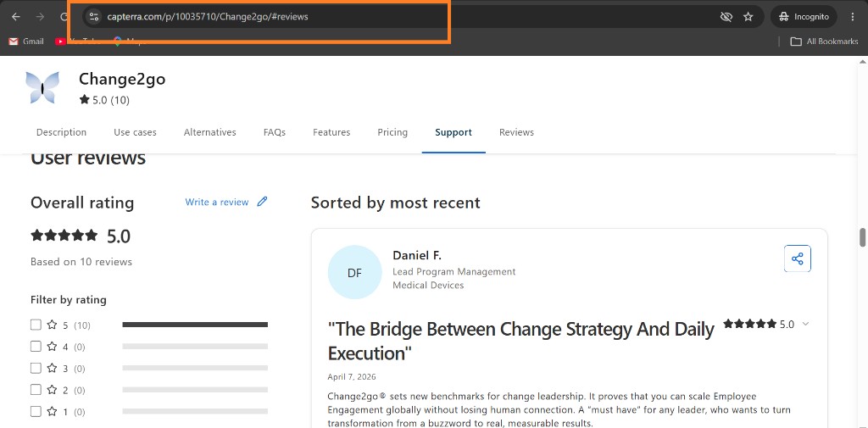The width and height of the screenshot is (868, 428).
Task: Click the DF reviewer avatar
Action: (354, 272)
